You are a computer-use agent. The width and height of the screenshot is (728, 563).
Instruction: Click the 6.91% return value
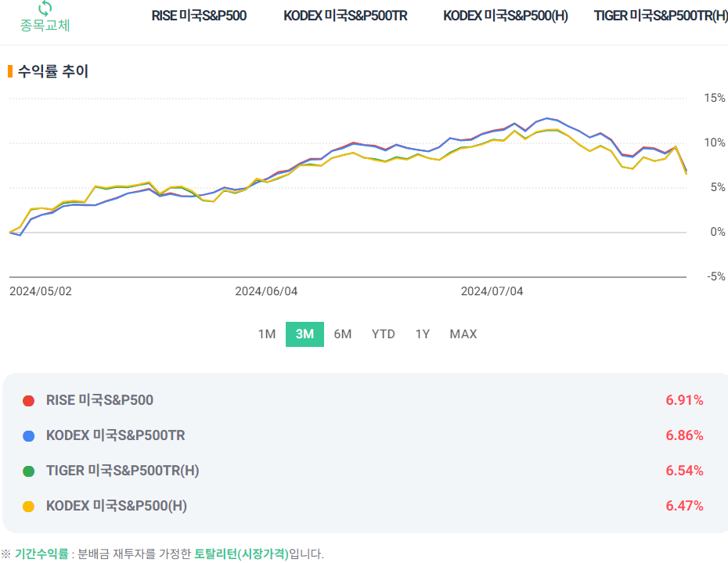[x=684, y=400]
